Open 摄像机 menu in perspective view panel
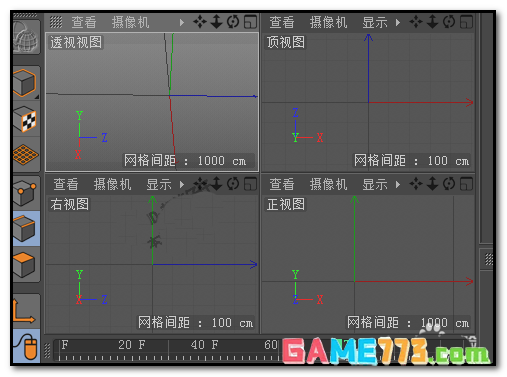Screen dimensions: 507x377 point(130,22)
